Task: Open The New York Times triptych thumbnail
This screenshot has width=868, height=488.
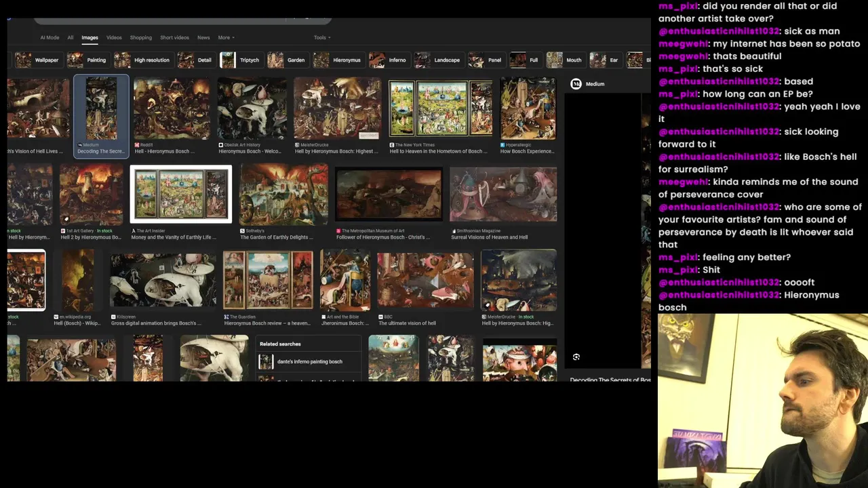Action: (x=441, y=108)
